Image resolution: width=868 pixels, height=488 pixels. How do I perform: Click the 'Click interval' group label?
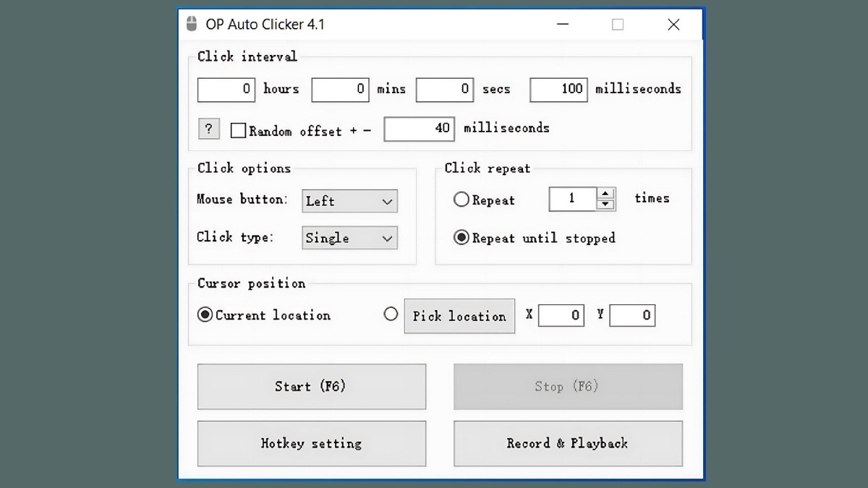click(x=247, y=56)
